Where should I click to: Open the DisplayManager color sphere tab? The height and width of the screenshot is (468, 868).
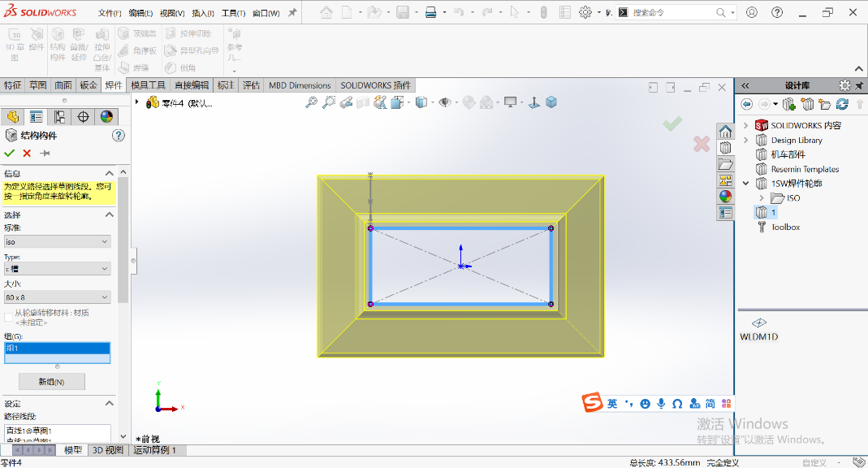point(106,117)
